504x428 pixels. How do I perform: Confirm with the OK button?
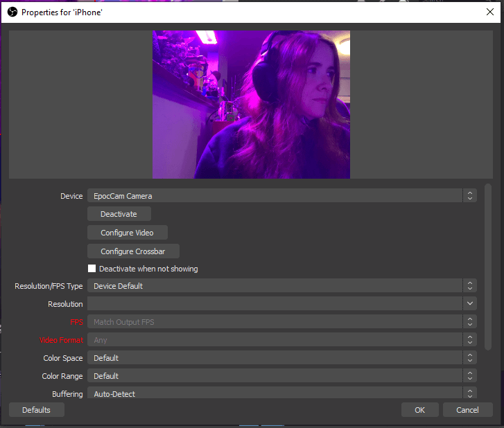point(420,410)
